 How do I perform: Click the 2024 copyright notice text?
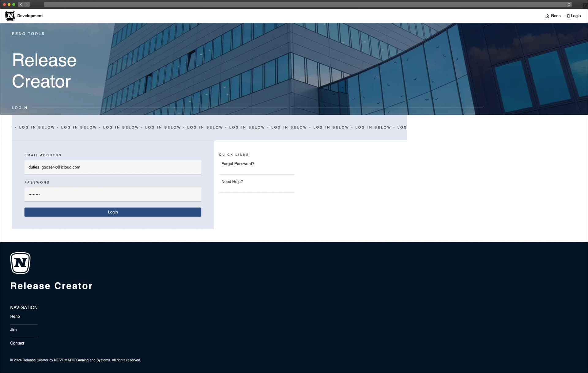coord(75,360)
